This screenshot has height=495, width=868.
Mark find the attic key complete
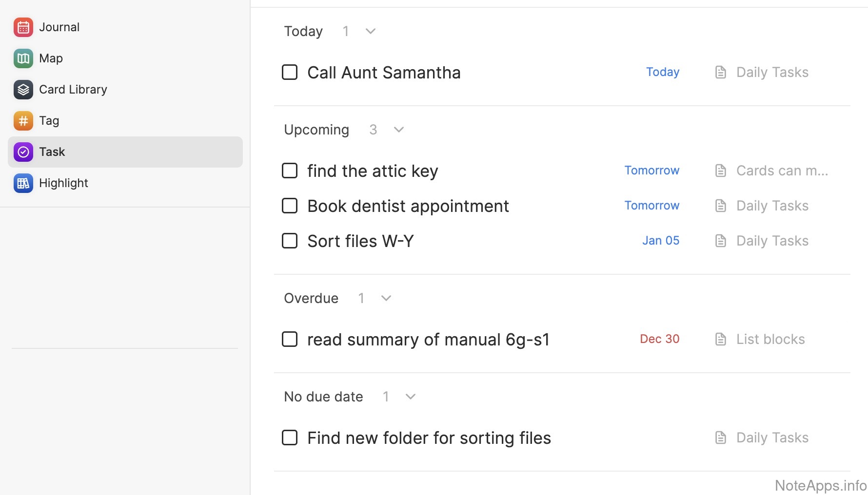[x=290, y=171]
